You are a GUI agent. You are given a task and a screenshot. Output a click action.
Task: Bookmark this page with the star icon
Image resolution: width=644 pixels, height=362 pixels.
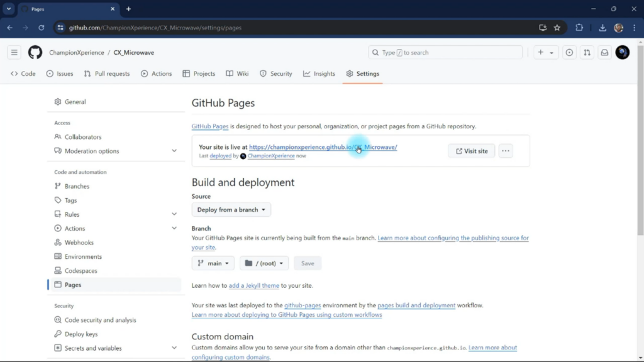coord(557,28)
